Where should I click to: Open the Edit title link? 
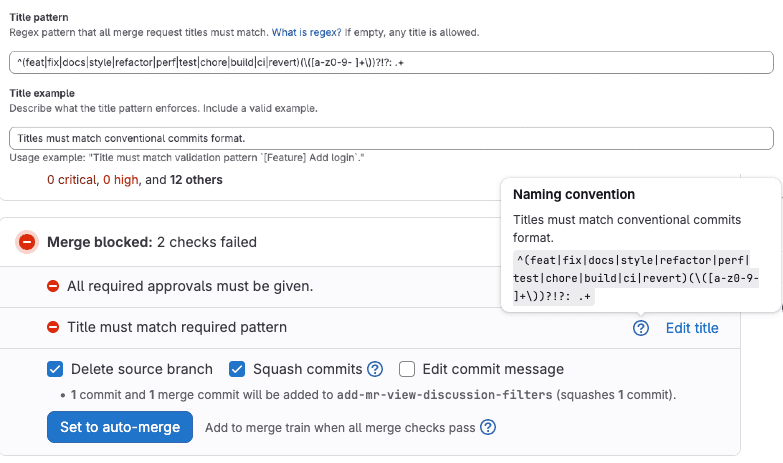point(692,328)
